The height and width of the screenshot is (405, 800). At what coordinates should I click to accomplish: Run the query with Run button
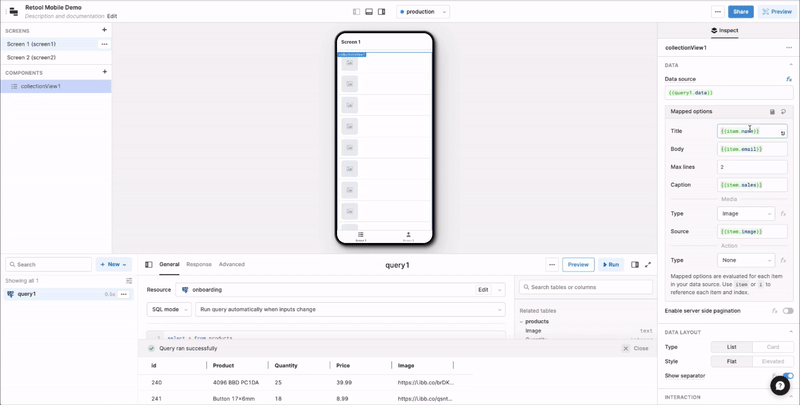[x=610, y=265]
